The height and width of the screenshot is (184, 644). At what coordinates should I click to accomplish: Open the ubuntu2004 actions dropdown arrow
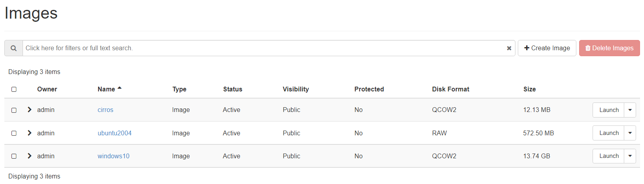[630, 133]
